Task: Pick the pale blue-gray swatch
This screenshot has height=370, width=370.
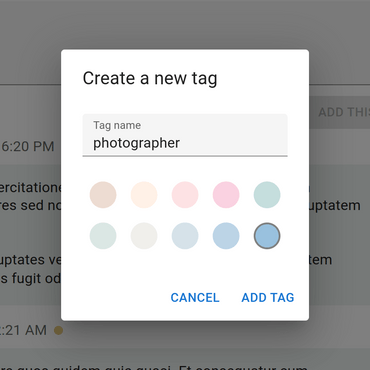Action: click(x=185, y=236)
